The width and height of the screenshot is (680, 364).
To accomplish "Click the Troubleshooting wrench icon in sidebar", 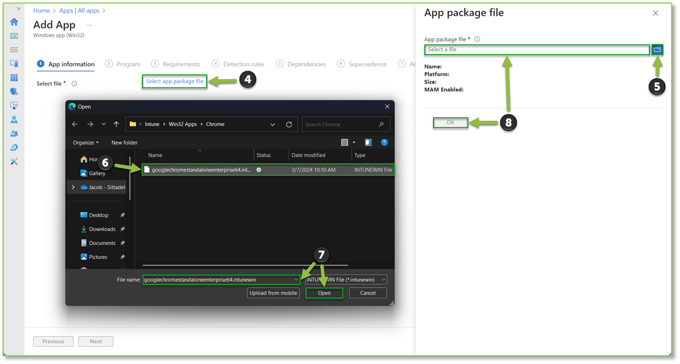I will [x=14, y=161].
